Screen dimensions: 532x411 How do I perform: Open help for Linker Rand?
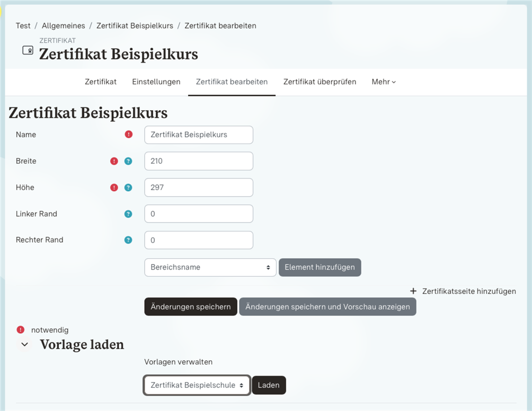[x=128, y=213]
